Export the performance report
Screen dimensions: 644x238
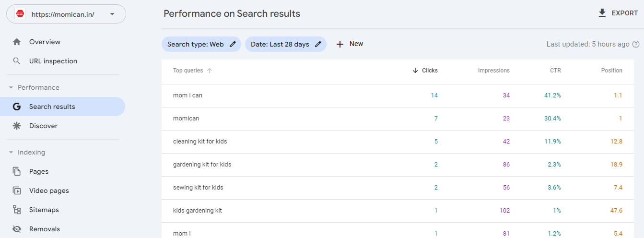tap(618, 13)
